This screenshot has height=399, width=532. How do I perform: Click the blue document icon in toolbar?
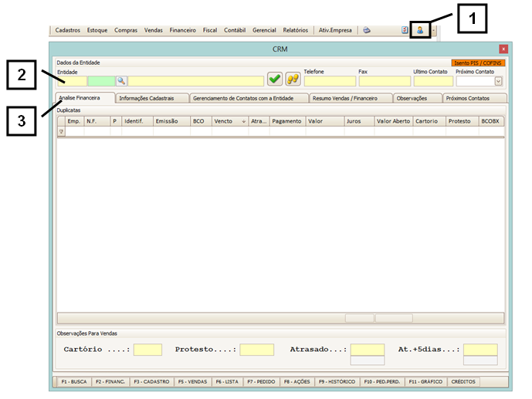point(405,30)
